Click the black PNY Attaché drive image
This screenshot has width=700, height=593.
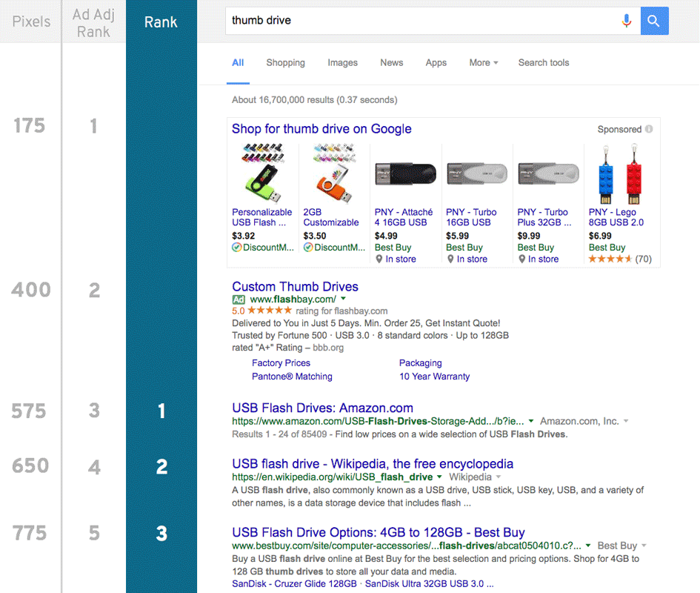click(405, 174)
